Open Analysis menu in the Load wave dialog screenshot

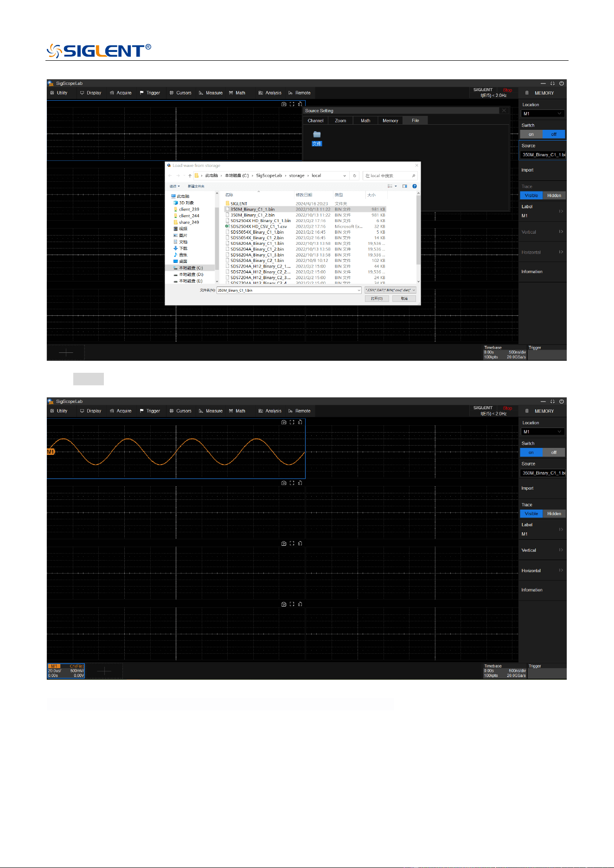(x=270, y=93)
